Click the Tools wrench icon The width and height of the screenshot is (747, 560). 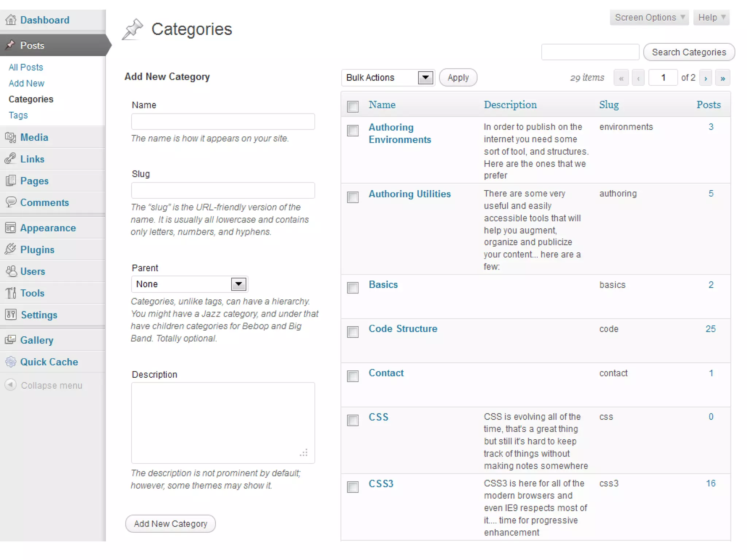pyautogui.click(x=11, y=293)
